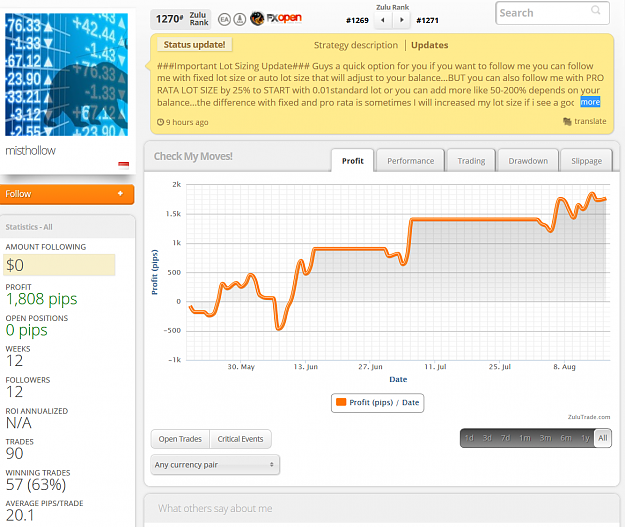Click the Statistics - All header

[x=29, y=227]
